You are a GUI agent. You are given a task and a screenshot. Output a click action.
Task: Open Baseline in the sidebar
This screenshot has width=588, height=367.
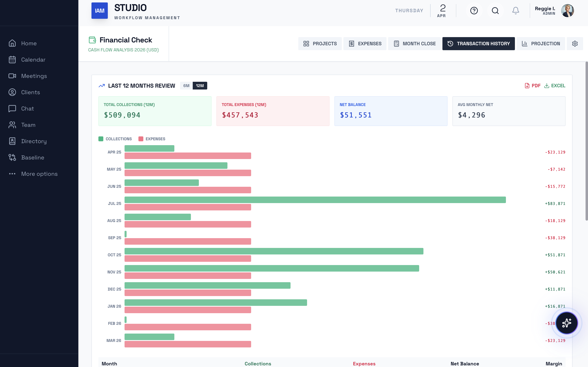pos(32,158)
